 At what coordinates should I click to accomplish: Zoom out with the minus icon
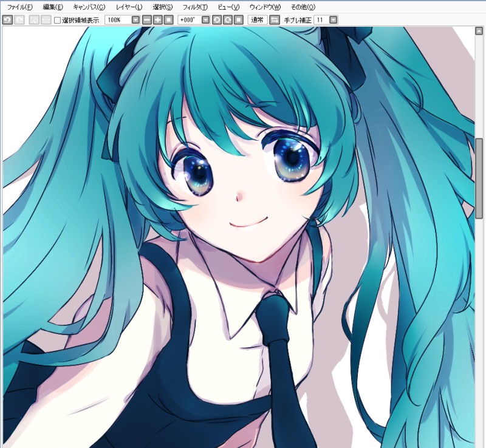[x=147, y=20]
